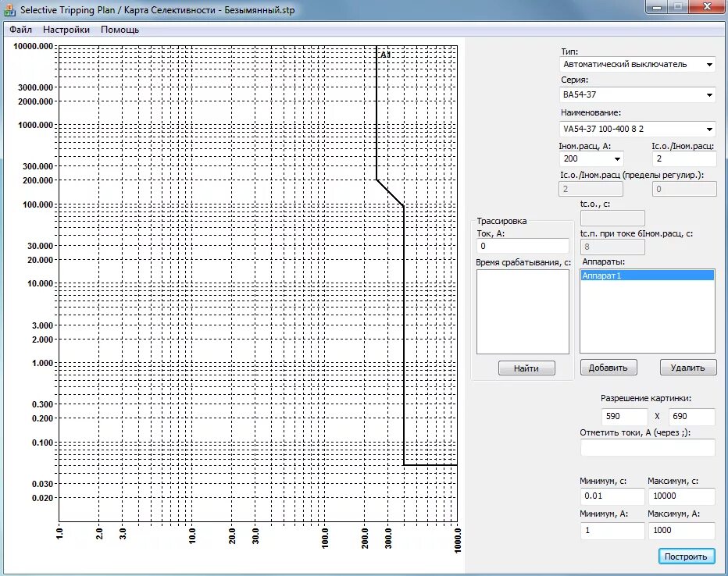This screenshot has height=576, width=728.
Task: Click the Найти button
Action: 526,368
